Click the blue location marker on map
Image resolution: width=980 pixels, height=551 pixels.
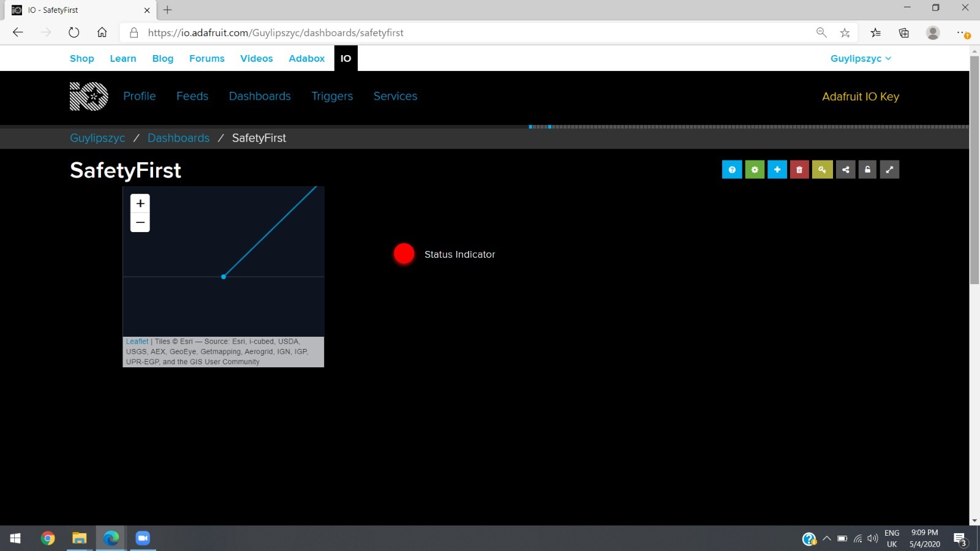coord(224,277)
